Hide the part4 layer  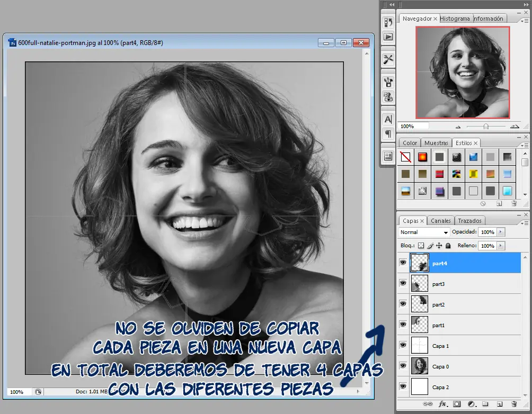(x=403, y=263)
